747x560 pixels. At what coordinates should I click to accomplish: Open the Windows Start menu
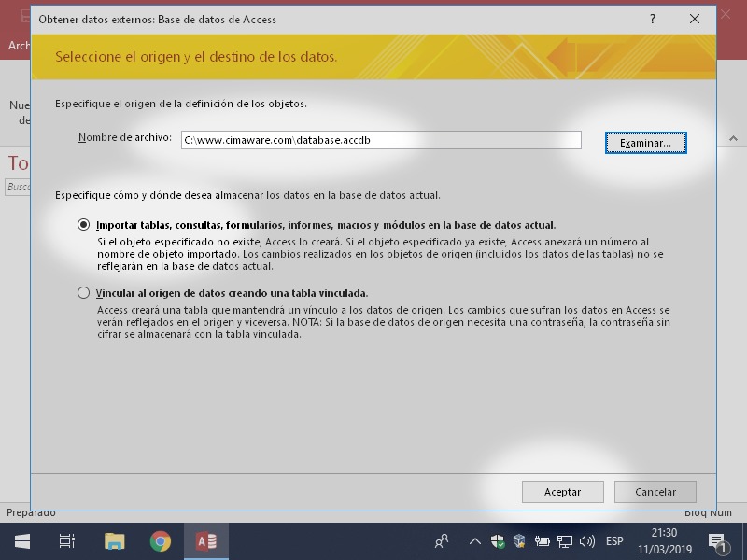(21, 541)
